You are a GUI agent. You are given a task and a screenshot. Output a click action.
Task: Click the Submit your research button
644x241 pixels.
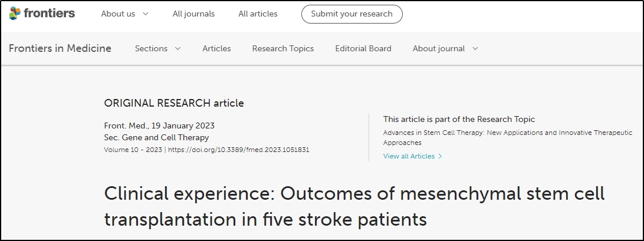(x=352, y=14)
